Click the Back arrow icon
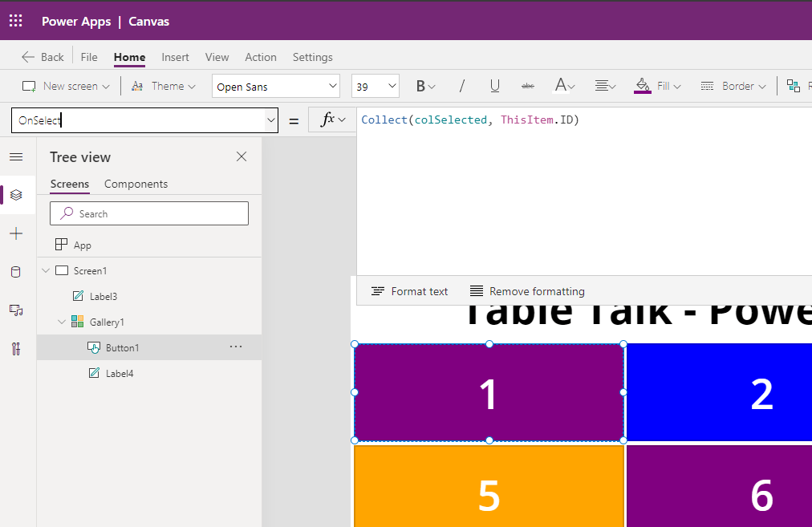This screenshot has height=527, width=812. [28, 57]
